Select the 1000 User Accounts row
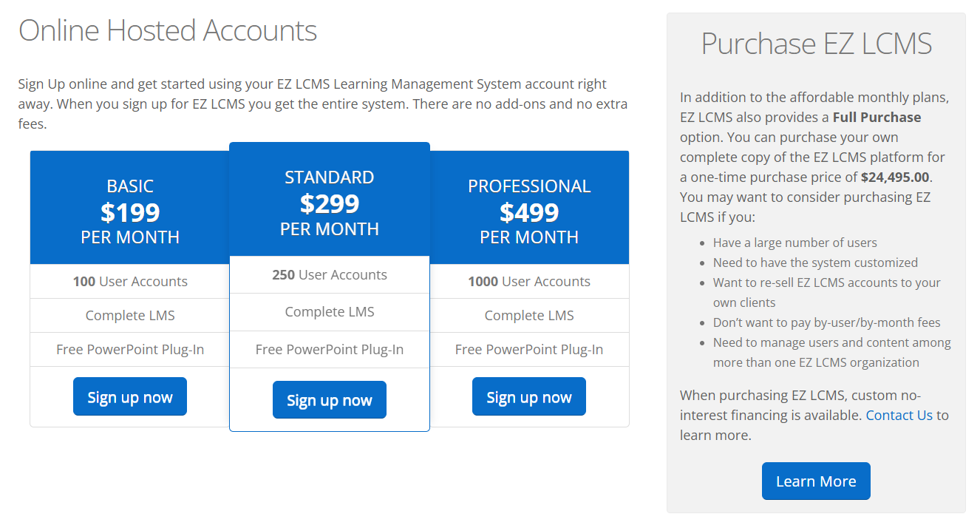 pyautogui.click(x=528, y=282)
